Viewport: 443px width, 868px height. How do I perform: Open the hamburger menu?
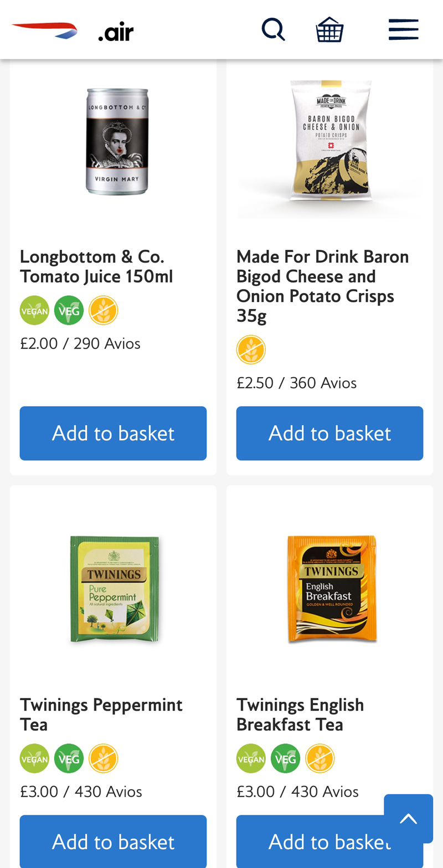403,29
